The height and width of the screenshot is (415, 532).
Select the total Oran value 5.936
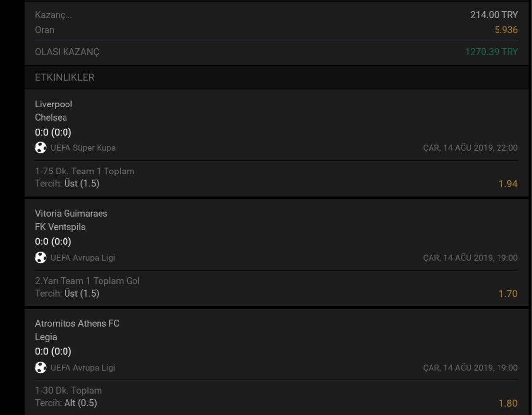click(x=506, y=30)
